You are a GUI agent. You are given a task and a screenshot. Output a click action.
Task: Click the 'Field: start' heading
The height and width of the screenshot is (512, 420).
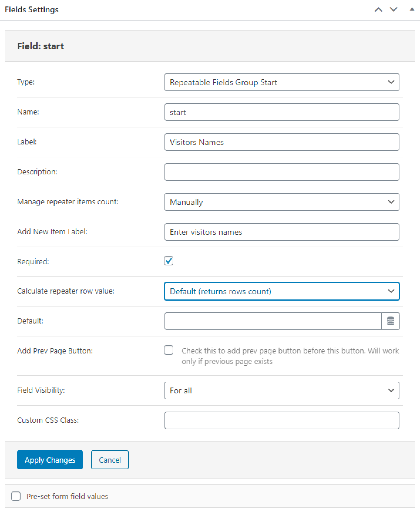(x=41, y=46)
